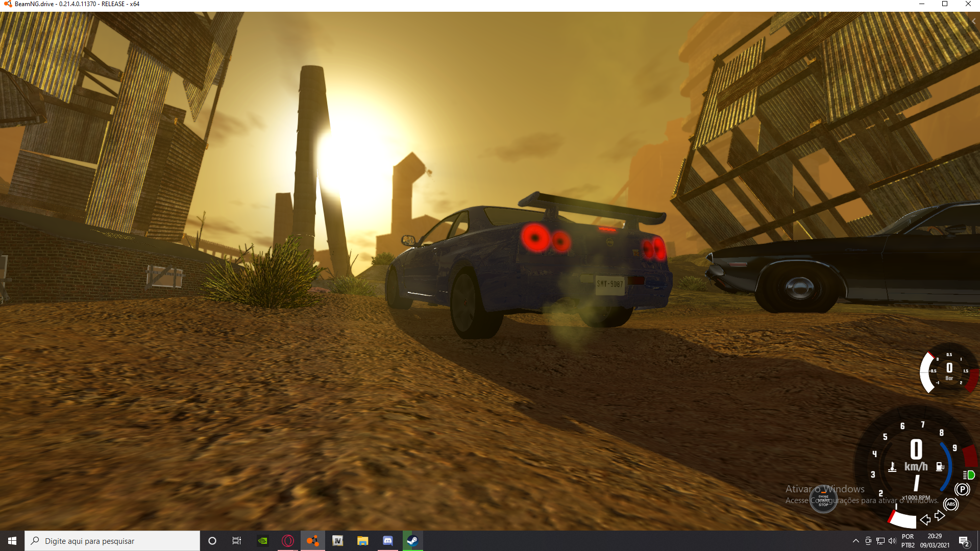This screenshot has width=980, height=551.
Task: Open the NVIDIA taskbar icon
Action: point(263,541)
